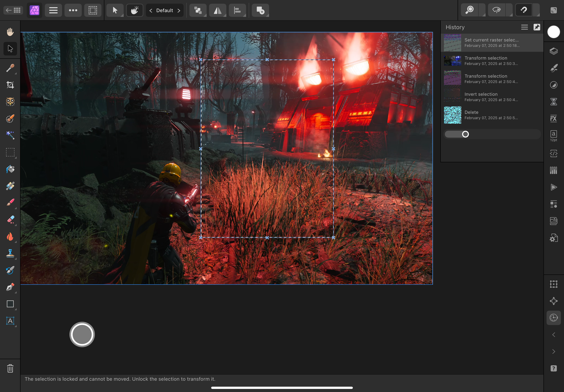Switch to previous preset left of Default

(151, 10)
